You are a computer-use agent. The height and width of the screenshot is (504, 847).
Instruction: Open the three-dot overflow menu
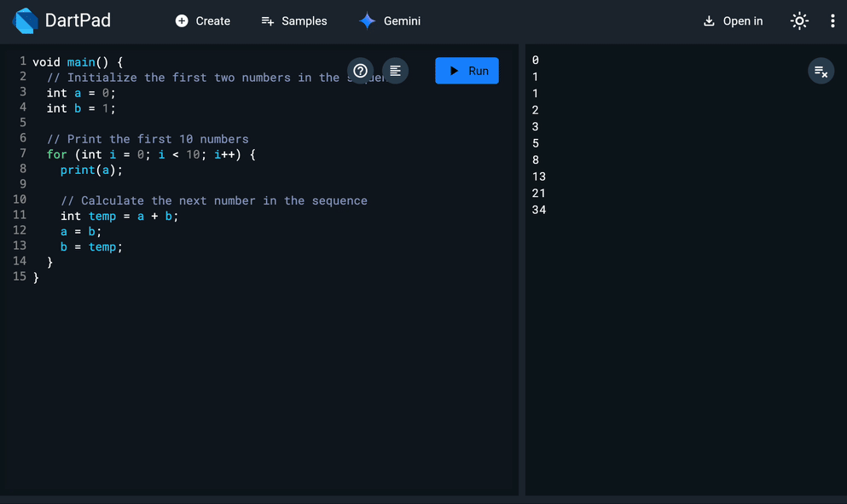click(832, 20)
